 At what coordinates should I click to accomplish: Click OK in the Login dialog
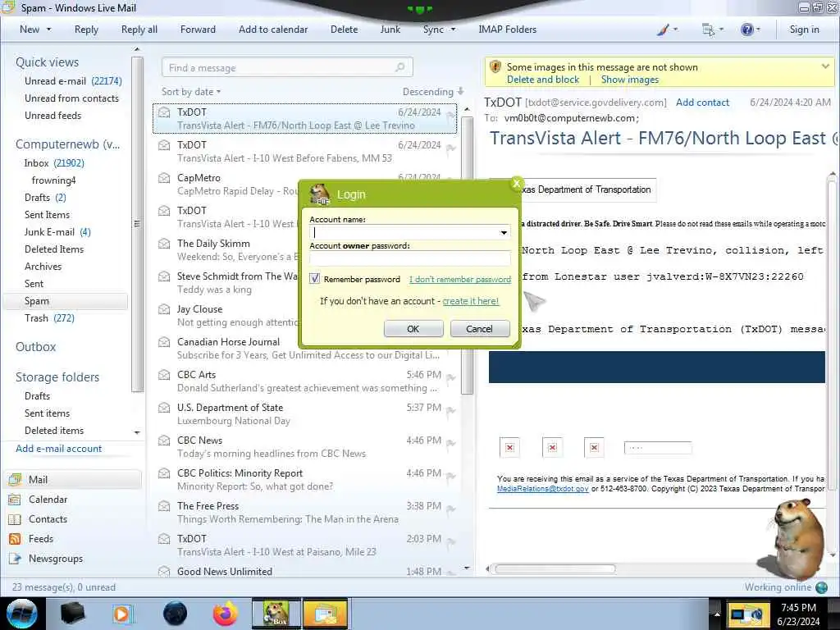pos(413,329)
